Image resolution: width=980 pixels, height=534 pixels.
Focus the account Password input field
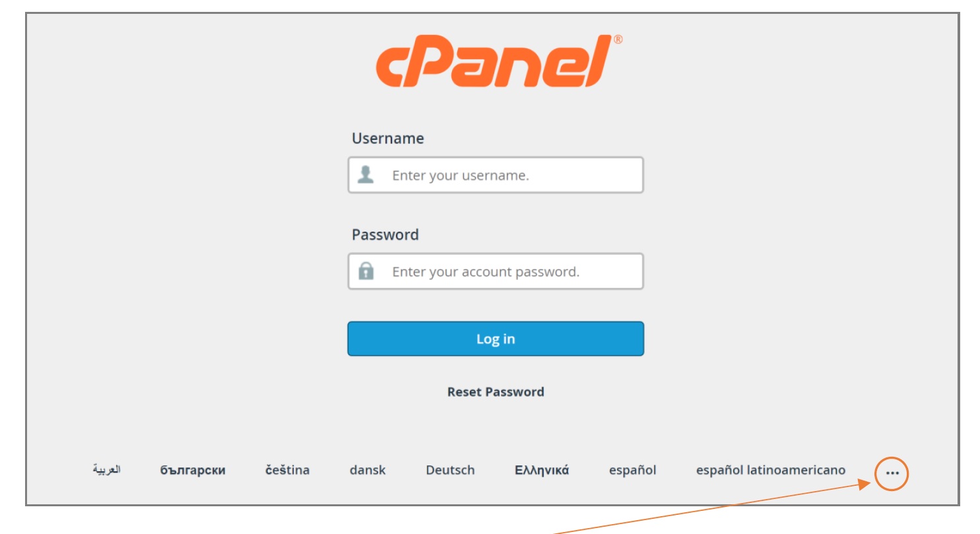496,271
